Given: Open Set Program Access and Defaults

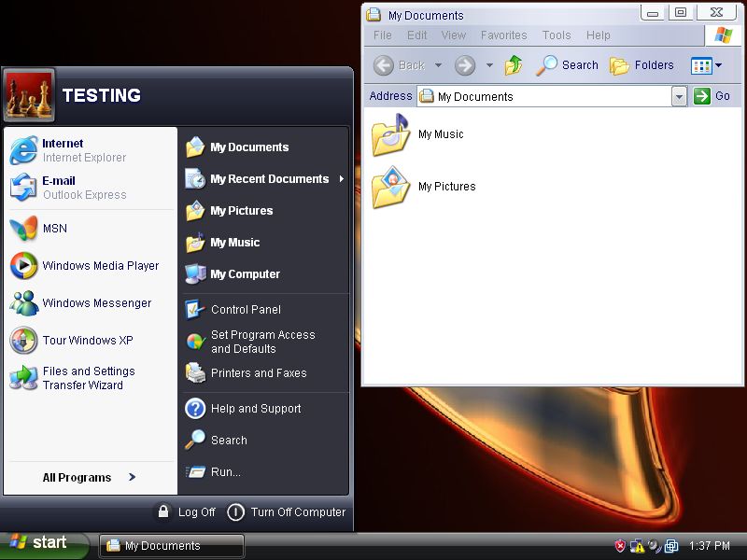Looking at the screenshot, I should [x=264, y=342].
